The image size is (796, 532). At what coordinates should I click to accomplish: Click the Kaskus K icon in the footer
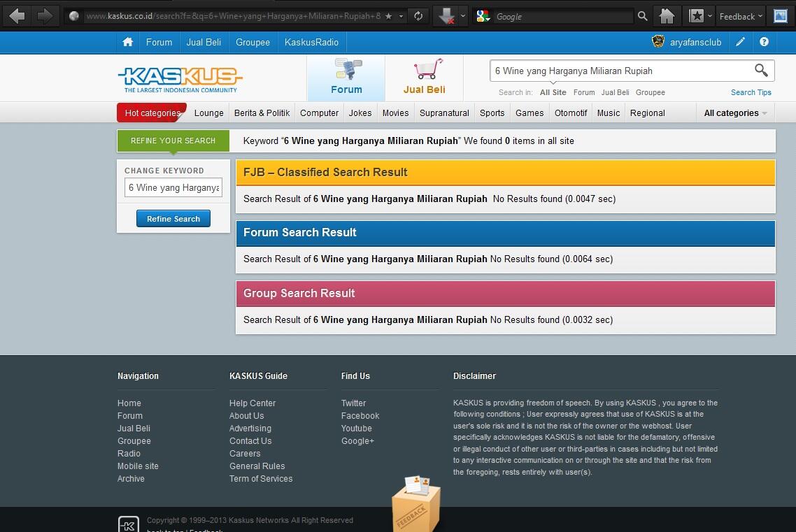pos(129,524)
